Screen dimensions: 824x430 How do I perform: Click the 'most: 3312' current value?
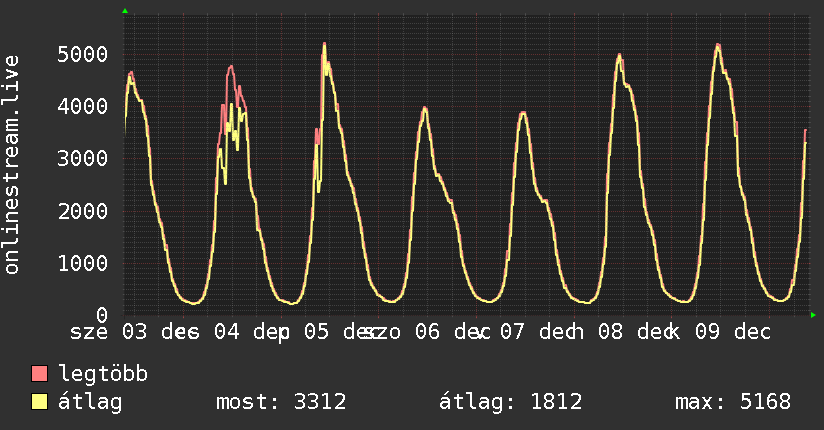click(281, 402)
